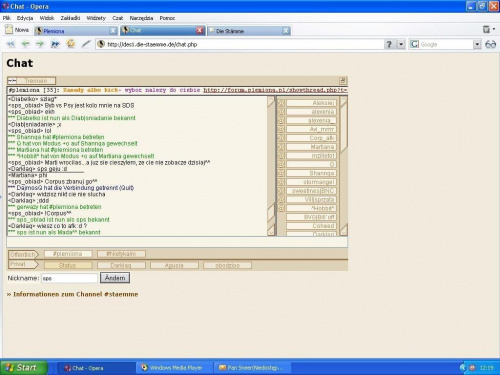Click the Forward navigation arrow icon
500x375 pixels.
[x=40, y=44]
